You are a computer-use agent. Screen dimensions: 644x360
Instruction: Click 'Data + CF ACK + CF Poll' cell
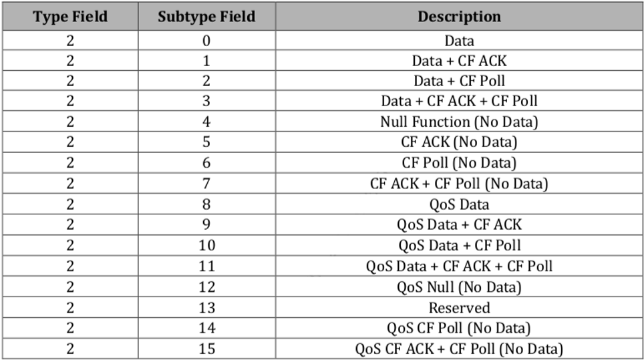coord(459,102)
